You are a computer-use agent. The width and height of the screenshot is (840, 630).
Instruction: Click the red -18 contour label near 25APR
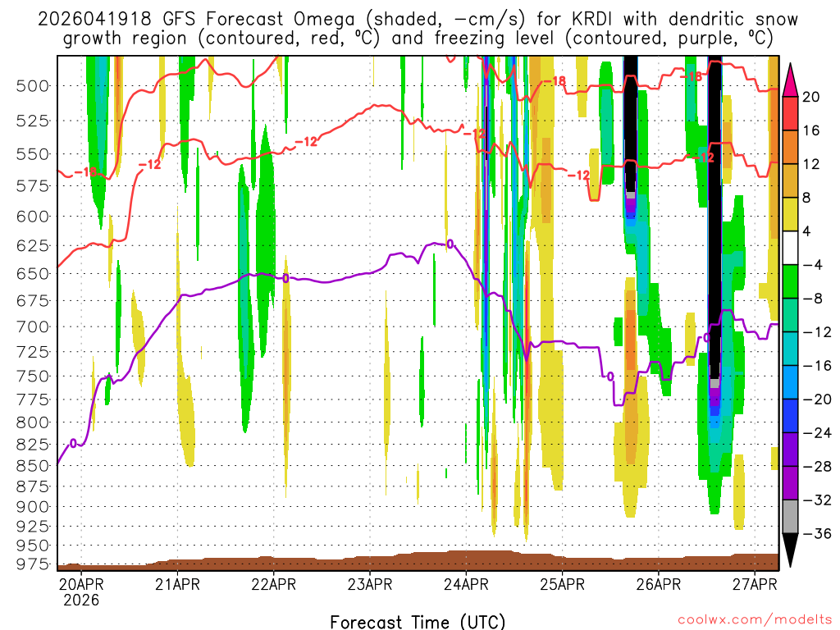tap(555, 81)
